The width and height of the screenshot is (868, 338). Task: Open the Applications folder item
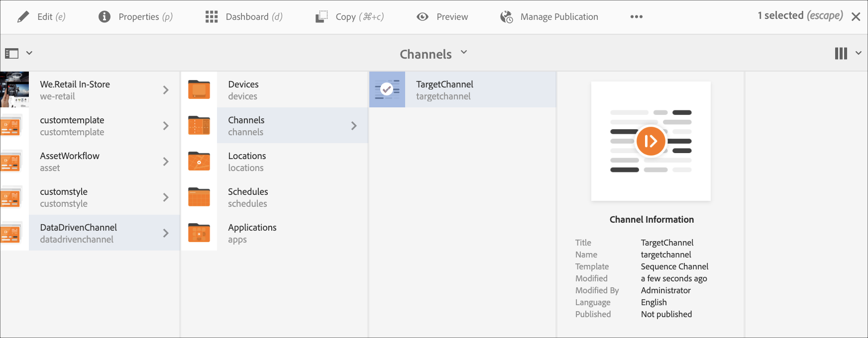252,233
